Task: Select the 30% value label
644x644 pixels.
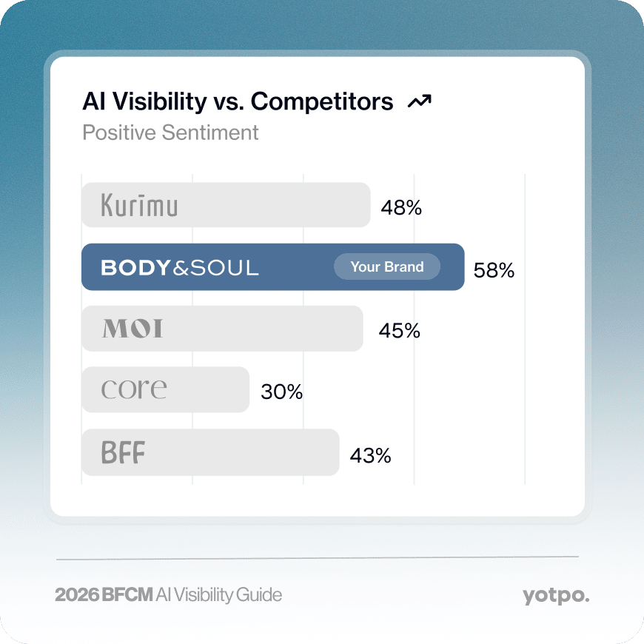Action: (x=282, y=392)
